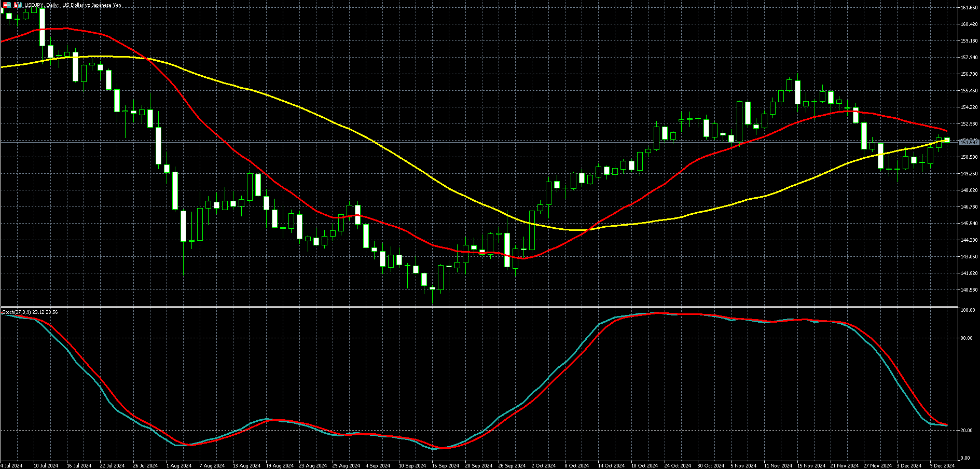
Task: Click the divider between price and stochastic panes
Action: pyautogui.click(x=467, y=307)
